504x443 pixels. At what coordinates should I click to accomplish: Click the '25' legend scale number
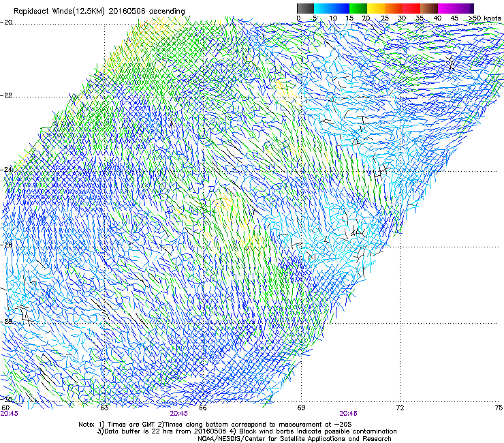click(385, 18)
